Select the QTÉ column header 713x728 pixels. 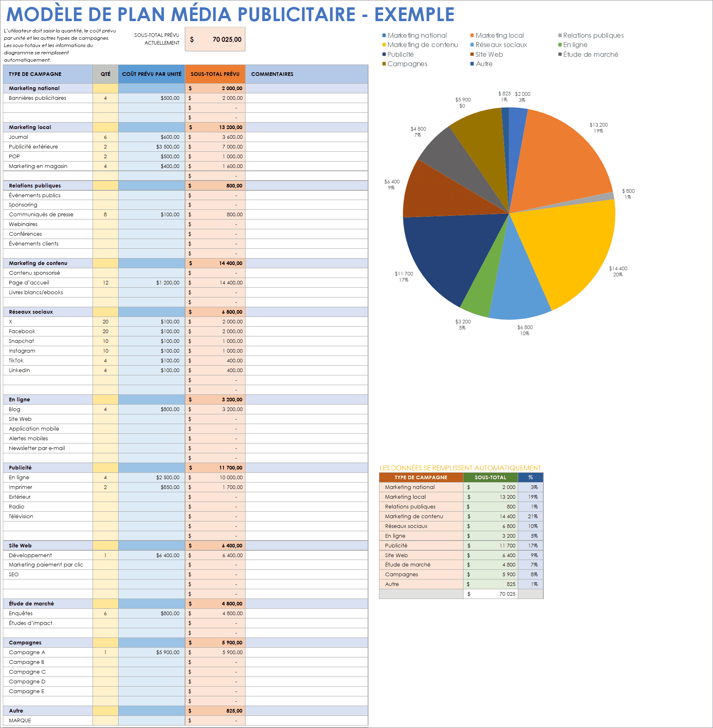106,74
